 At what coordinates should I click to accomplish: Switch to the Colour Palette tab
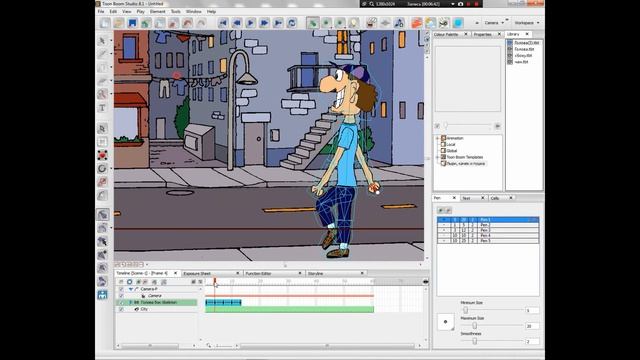(x=447, y=34)
